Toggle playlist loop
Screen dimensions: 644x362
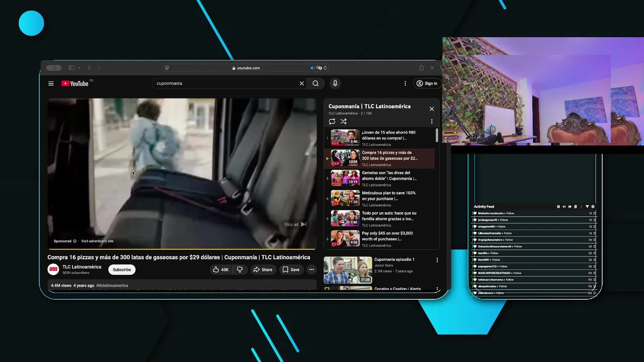(332, 121)
